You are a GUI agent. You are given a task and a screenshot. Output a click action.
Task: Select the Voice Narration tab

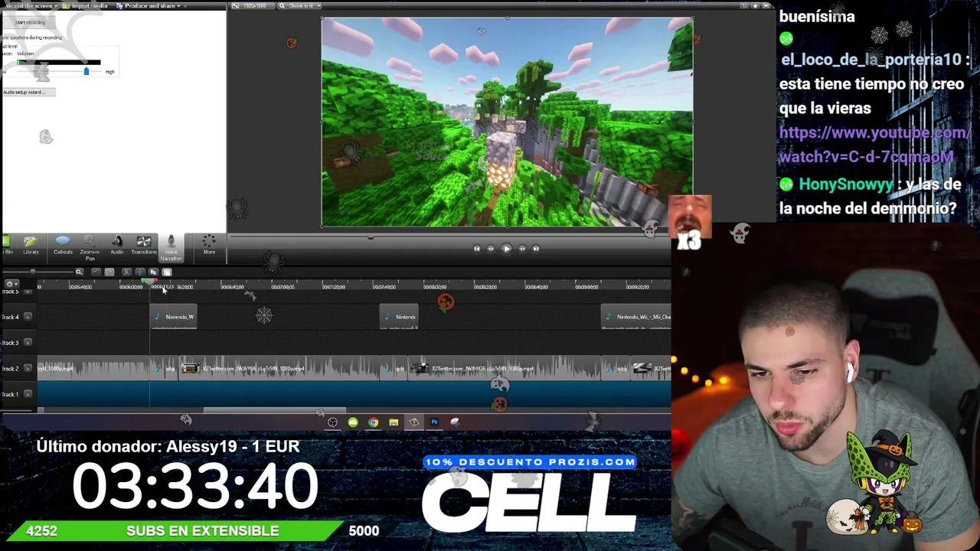(171, 248)
